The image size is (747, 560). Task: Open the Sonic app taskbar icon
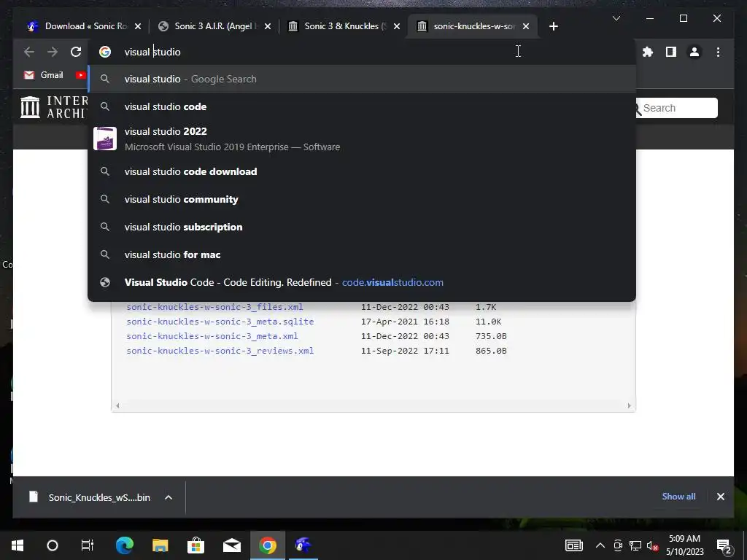[x=303, y=545]
